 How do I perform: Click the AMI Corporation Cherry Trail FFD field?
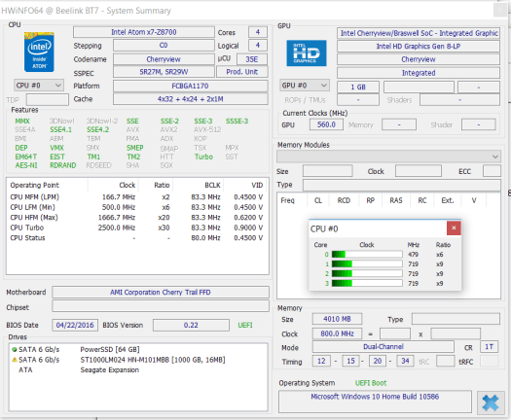[x=161, y=292]
